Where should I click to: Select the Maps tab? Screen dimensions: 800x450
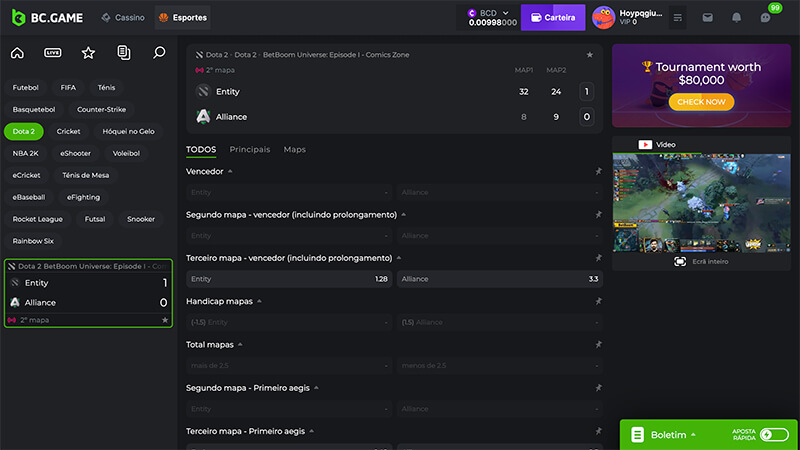(x=295, y=149)
